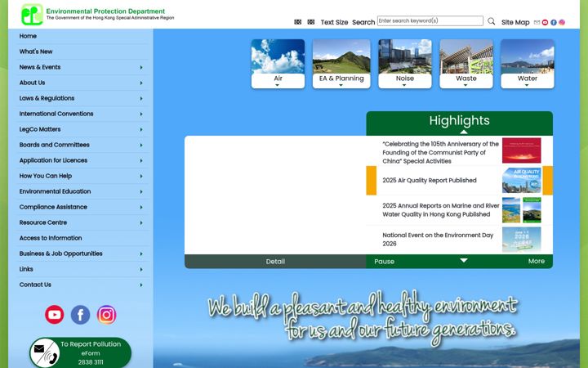Open the large YouTube icon in sidebar

pyautogui.click(x=55, y=315)
